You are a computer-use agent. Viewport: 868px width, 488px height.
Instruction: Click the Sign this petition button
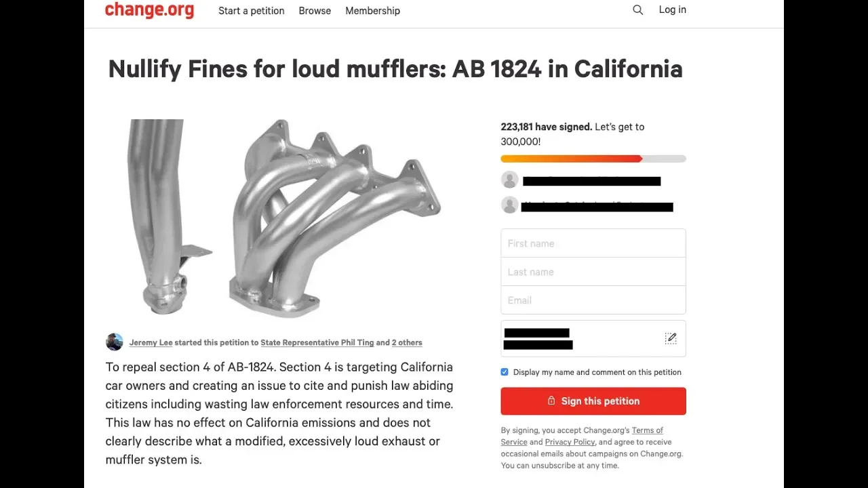pyautogui.click(x=593, y=401)
